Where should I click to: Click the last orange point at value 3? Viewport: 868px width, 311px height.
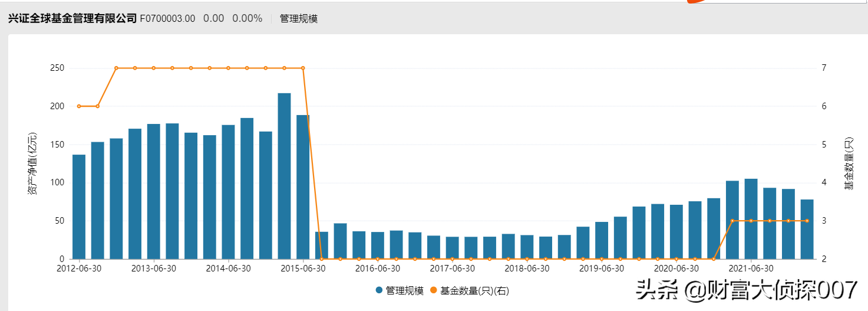(x=807, y=221)
